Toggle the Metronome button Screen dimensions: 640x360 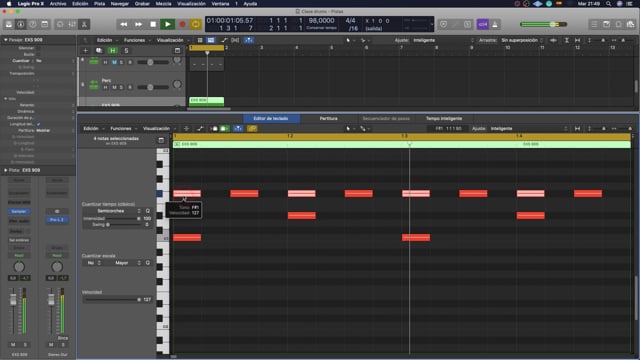click(x=495, y=24)
